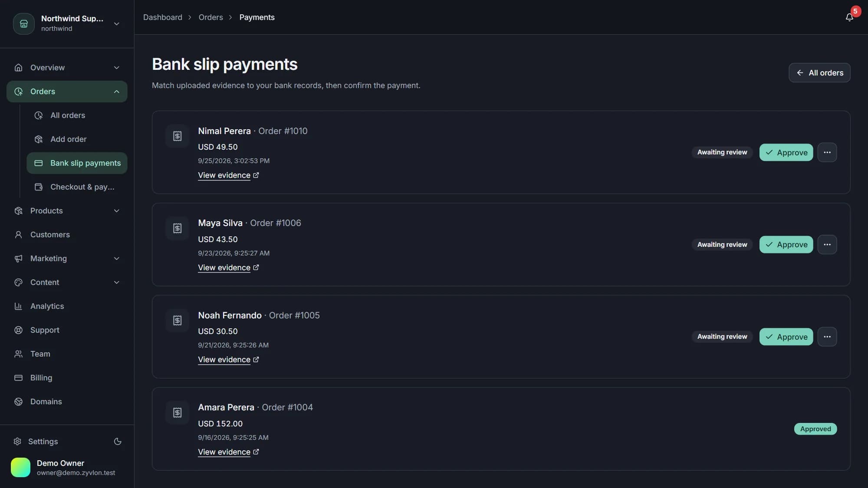Expand the Products menu chevron
This screenshot has width=868, height=488.
116,211
